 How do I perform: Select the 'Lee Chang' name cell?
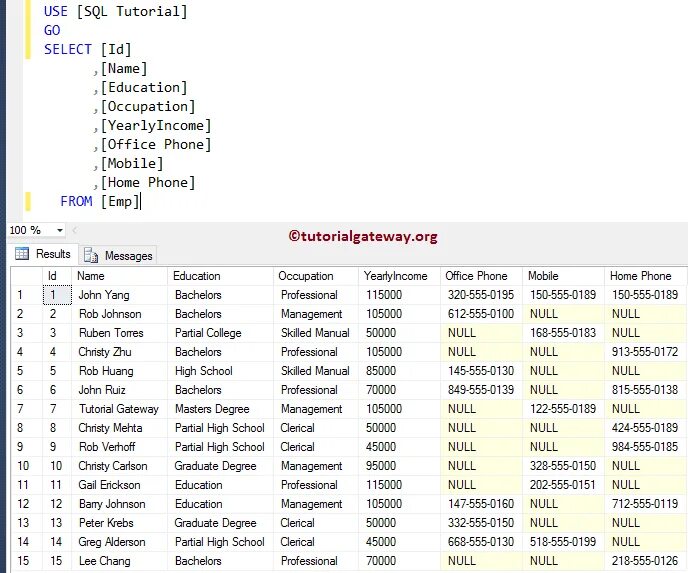point(119,561)
